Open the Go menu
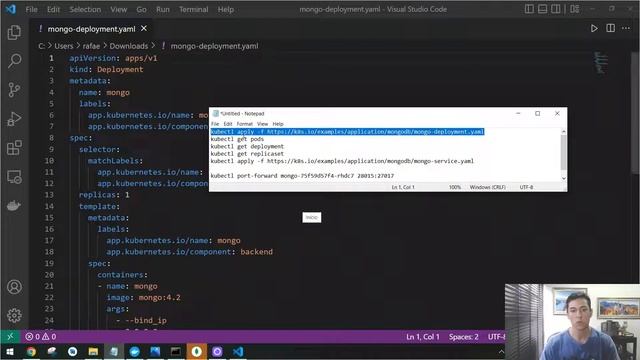640x360 pixels. pyautogui.click(x=141, y=9)
